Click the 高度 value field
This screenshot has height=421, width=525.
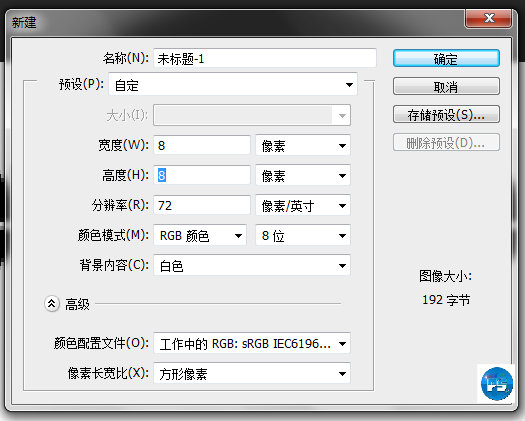(x=202, y=175)
